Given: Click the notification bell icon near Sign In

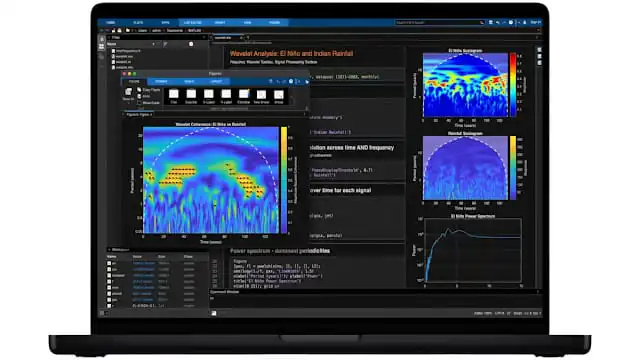Looking at the screenshot, I should tap(524, 22).
